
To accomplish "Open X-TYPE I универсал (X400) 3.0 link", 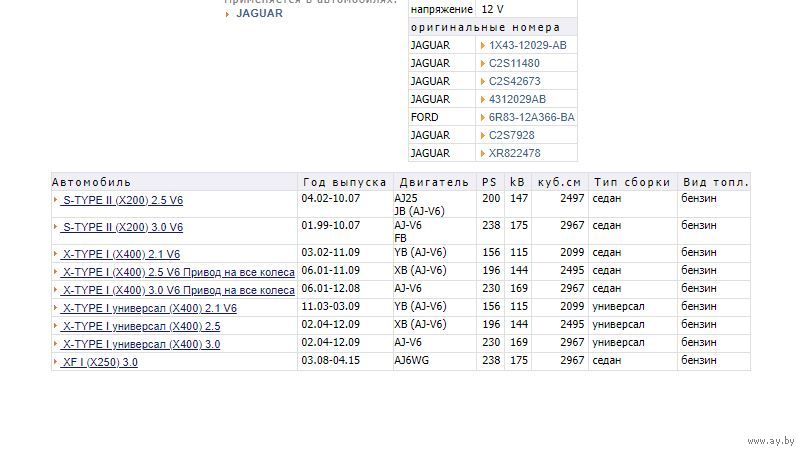I will pos(141,344).
